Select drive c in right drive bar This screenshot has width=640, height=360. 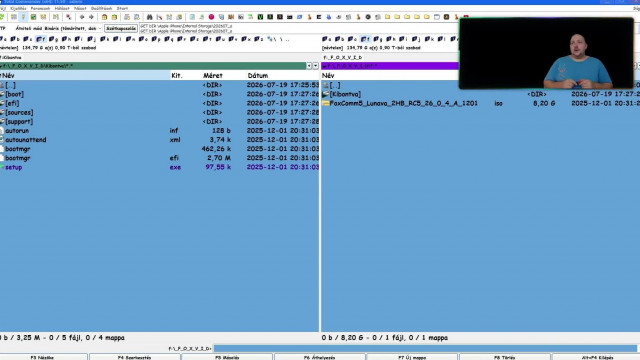[352, 39]
